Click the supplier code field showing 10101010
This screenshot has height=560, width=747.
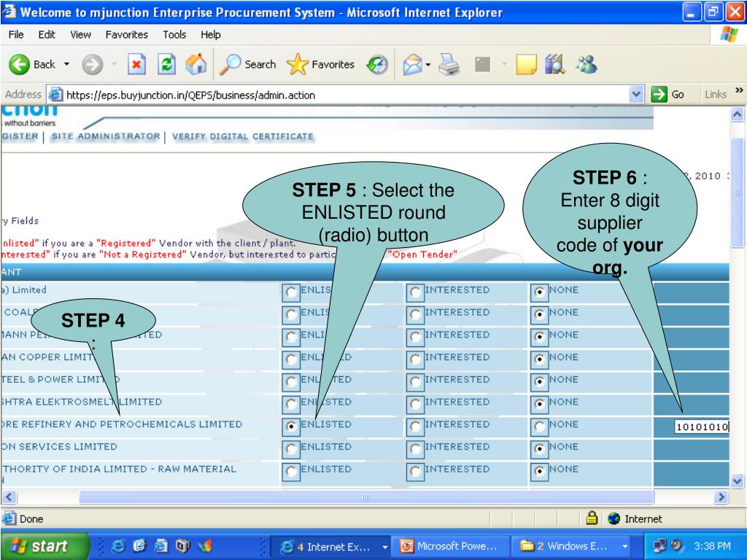(701, 427)
